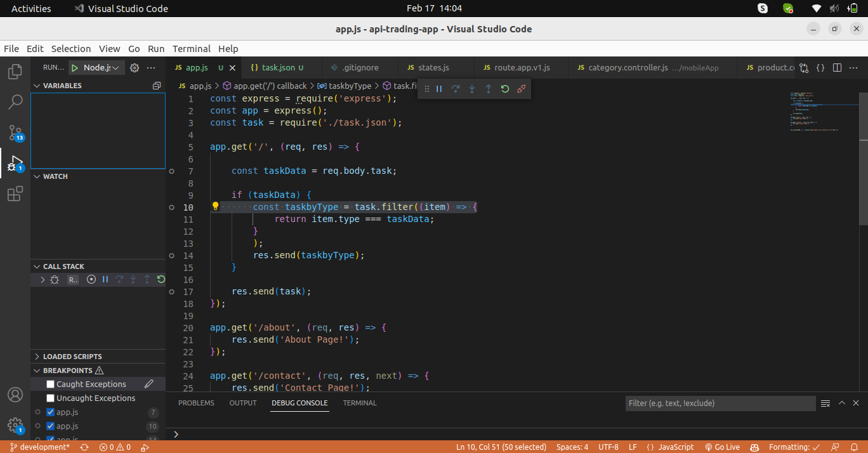Pause execution from the debug toolbar
Image resolution: width=868 pixels, height=453 pixels.
point(439,89)
